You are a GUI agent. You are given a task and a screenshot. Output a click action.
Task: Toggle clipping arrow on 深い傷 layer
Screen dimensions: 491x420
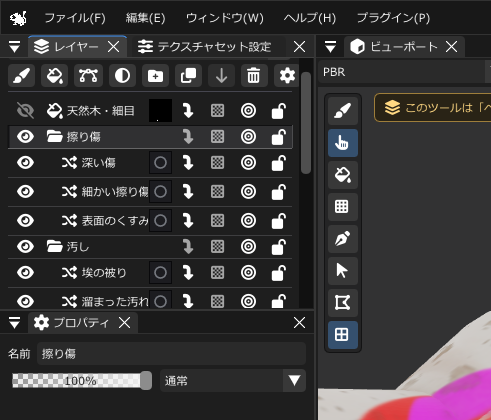pos(188,163)
